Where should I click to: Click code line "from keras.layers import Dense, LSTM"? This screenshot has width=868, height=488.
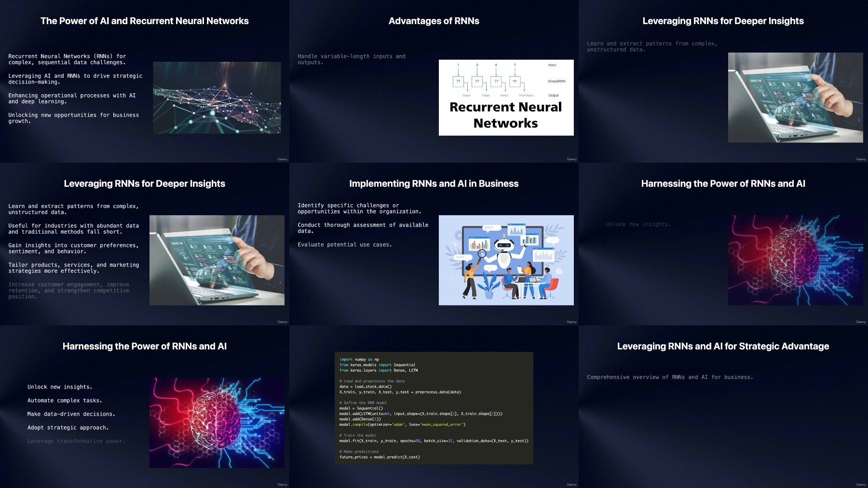click(379, 370)
